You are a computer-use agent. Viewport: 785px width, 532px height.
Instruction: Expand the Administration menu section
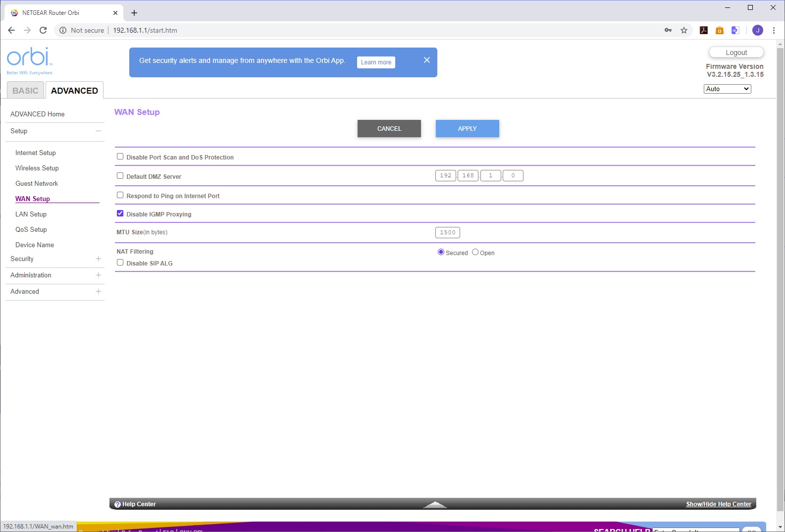[98, 275]
